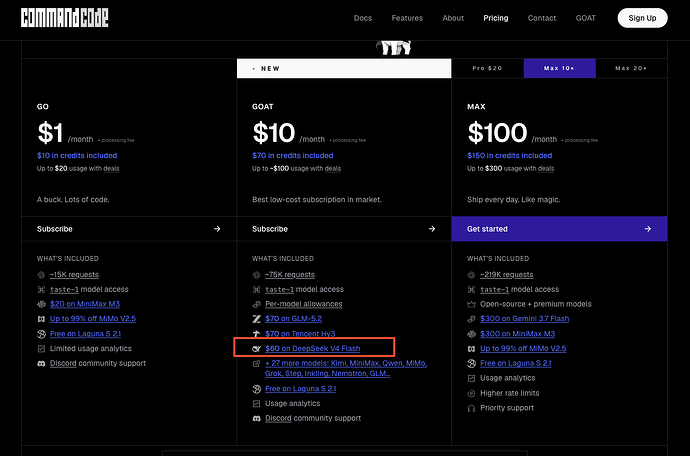Open Free on Laguna S 2.1 in GO
690x456 pixels.
[x=85, y=334]
